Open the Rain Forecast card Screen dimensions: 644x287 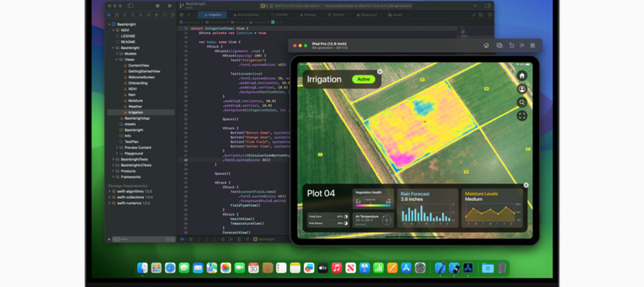[x=427, y=207]
